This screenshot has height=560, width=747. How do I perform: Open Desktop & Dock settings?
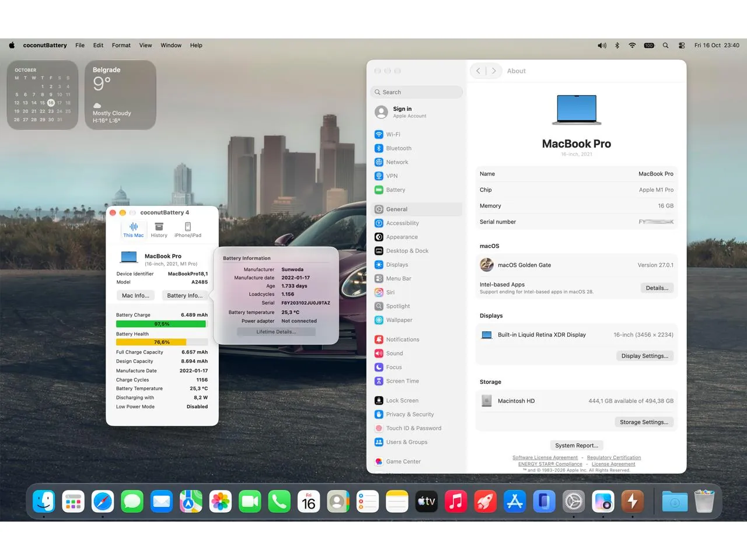[x=417, y=251]
